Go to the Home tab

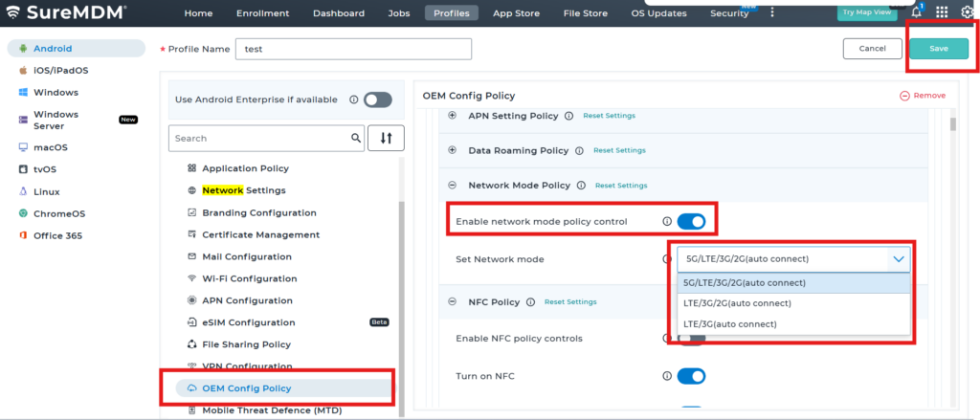coord(198,13)
